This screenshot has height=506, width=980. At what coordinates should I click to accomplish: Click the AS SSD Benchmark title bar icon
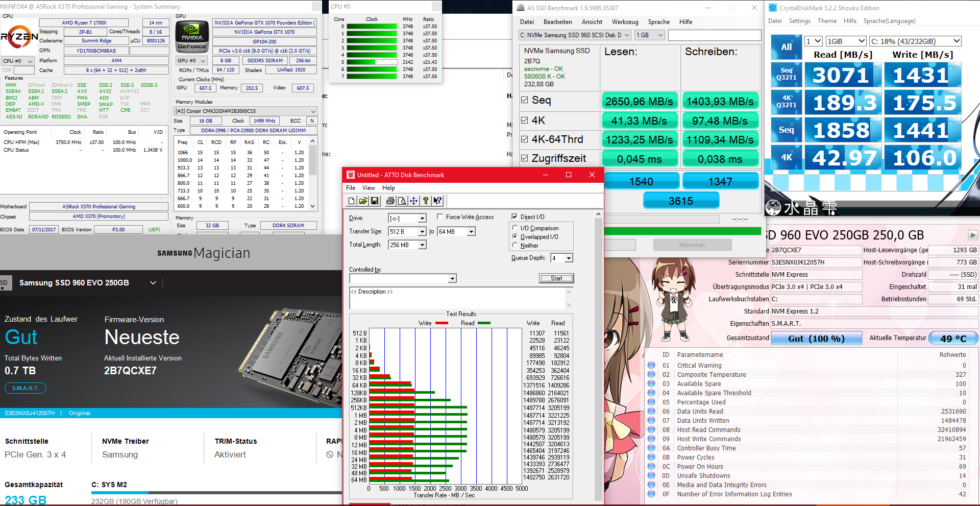tap(521, 8)
